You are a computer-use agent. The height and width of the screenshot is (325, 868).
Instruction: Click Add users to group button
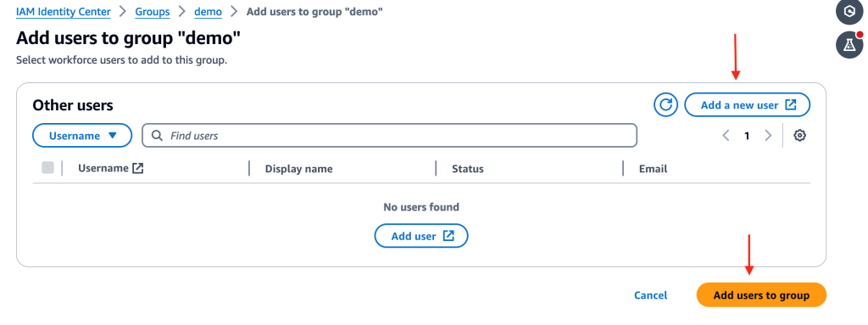point(761,295)
